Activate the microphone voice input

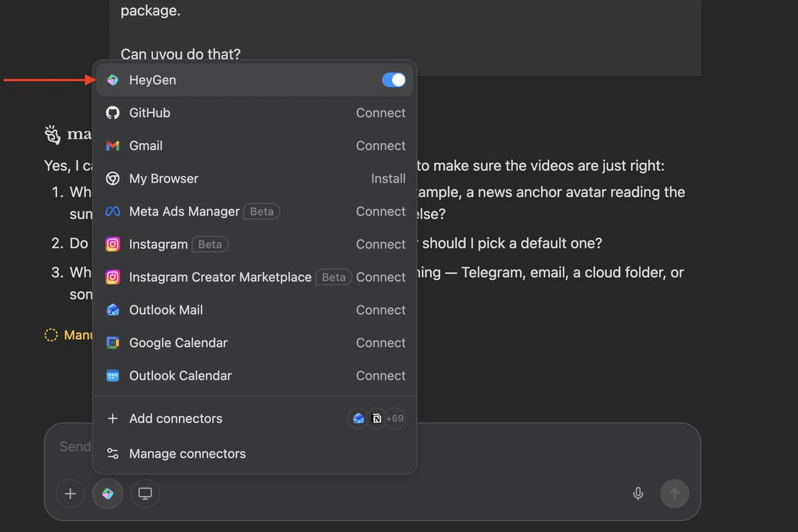(x=638, y=494)
